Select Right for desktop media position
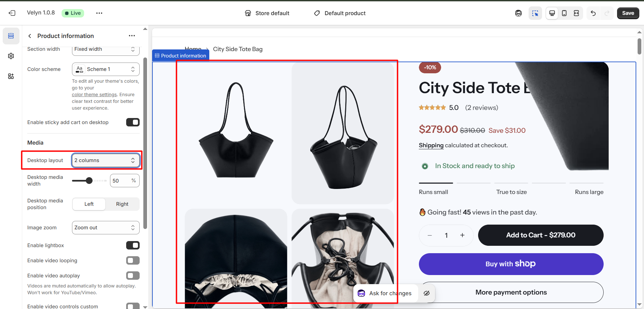The image size is (644, 309). tap(122, 204)
